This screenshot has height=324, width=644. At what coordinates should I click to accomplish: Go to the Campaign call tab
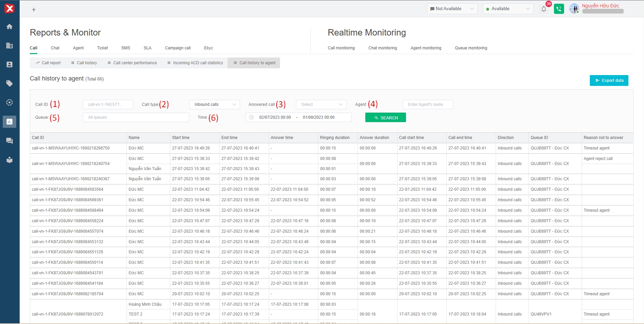[178, 48]
